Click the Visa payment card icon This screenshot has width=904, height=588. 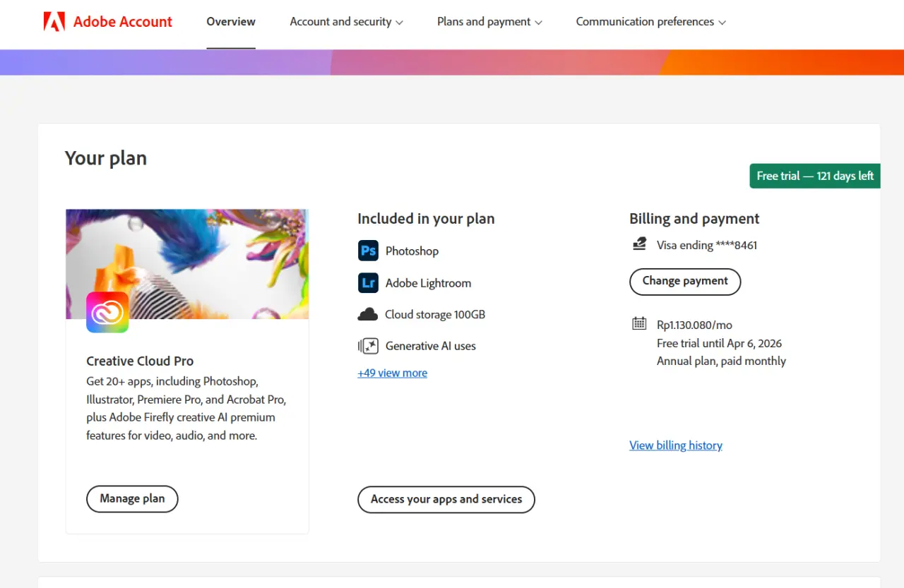click(x=639, y=244)
